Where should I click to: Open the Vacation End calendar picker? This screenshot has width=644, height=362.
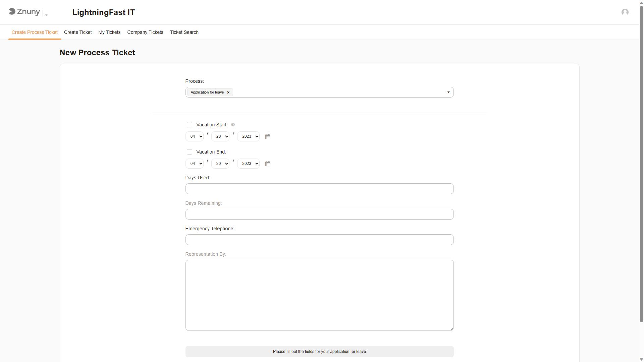pyautogui.click(x=268, y=164)
